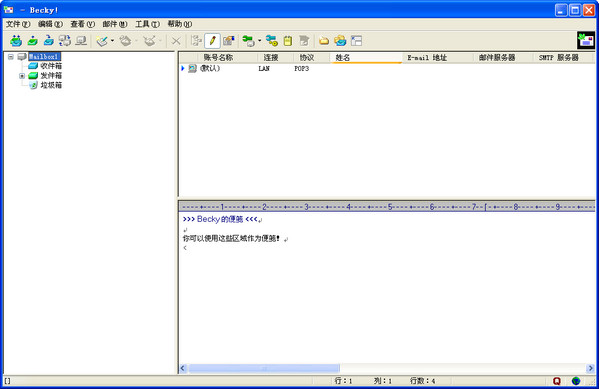This screenshot has width=599, height=389.
Task: Open dropdown arrow beside green connection icon
Action: point(259,41)
